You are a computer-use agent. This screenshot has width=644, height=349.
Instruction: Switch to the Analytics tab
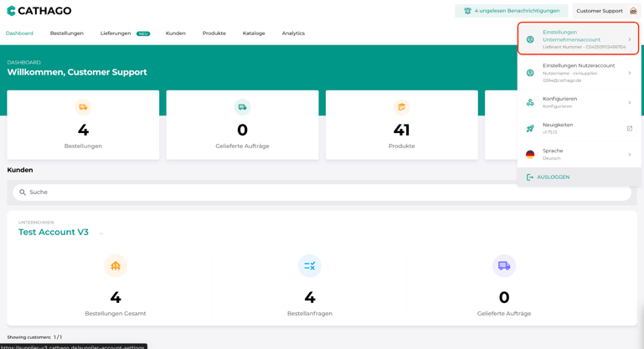pyautogui.click(x=293, y=33)
